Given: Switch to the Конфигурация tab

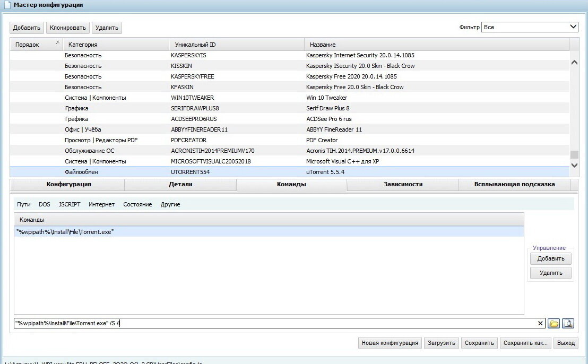Looking at the screenshot, I should [x=68, y=185].
